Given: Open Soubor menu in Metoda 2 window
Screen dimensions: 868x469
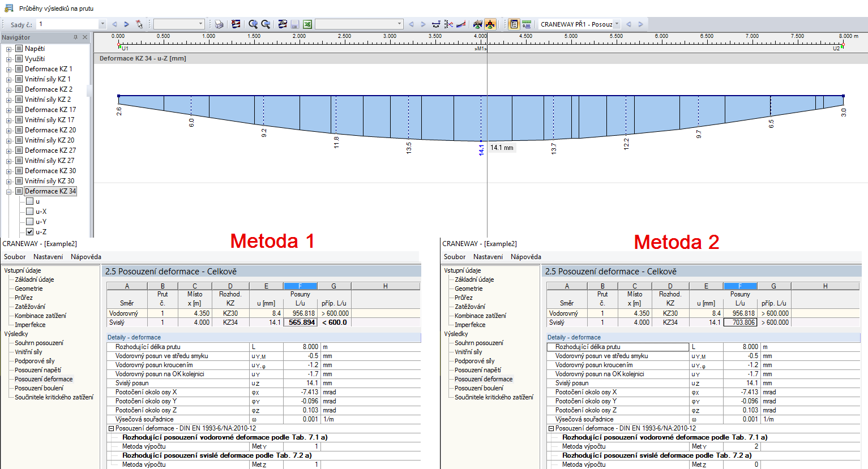Looking at the screenshot, I should click(455, 257).
